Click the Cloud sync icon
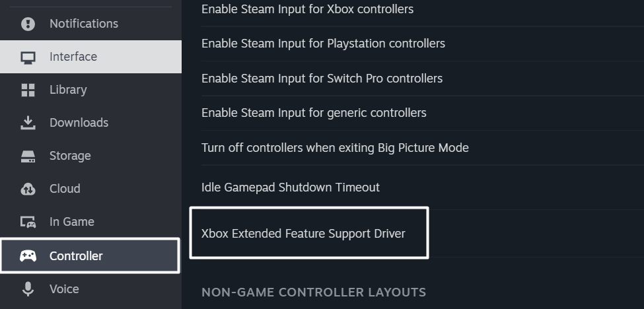The height and width of the screenshot is (309, 644). [28, 189]
